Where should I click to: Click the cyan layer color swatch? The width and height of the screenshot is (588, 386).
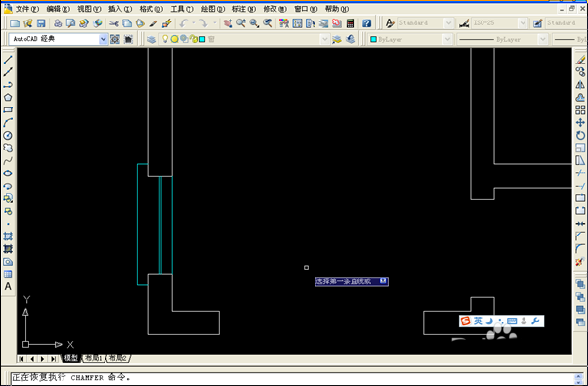tap(202, 39)
